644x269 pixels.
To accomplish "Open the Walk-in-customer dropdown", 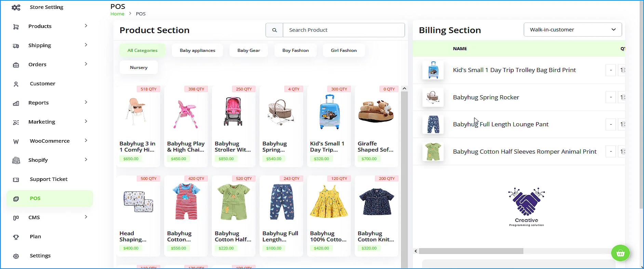I will point(573,30).
